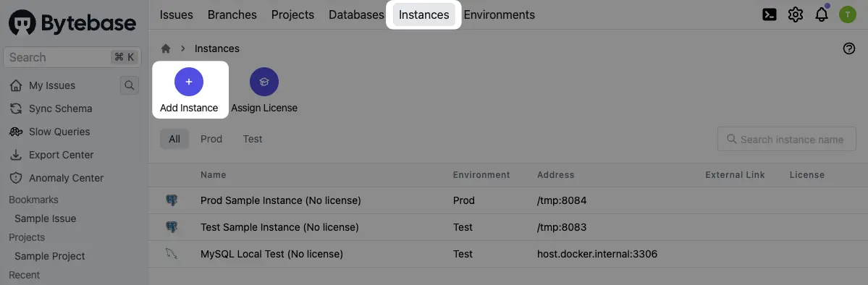Click MySQL icon of MySQL Local Test
The image size is (868, 285).
172,254
